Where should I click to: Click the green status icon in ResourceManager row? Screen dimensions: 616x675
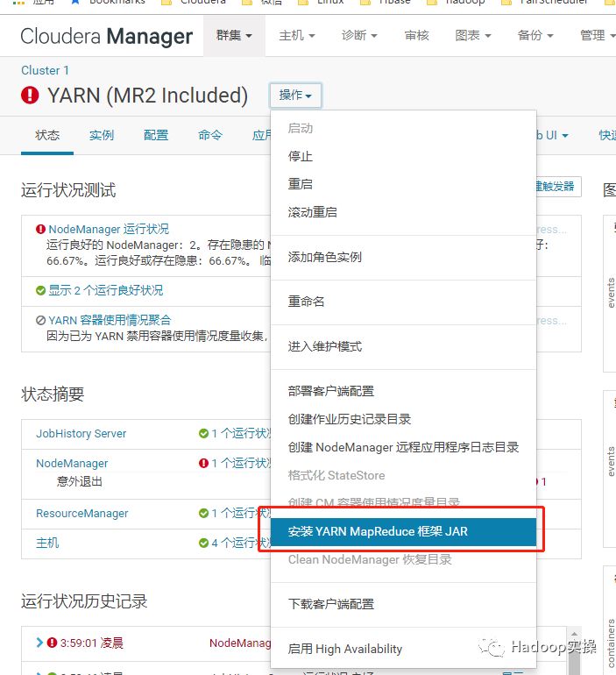(x=203, y=513)
